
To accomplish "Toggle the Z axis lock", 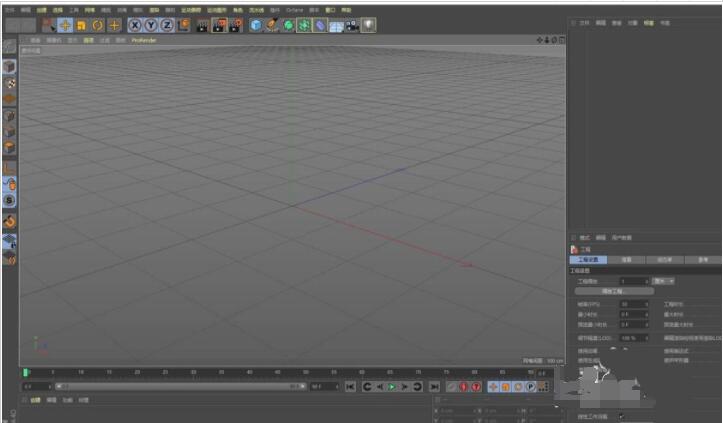I will [x=167, y=25].
